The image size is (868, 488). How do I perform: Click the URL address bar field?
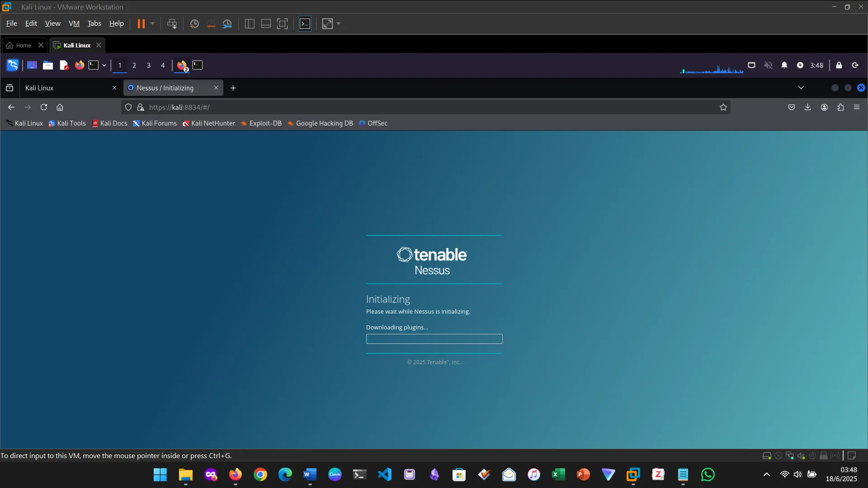coord(407,107)
